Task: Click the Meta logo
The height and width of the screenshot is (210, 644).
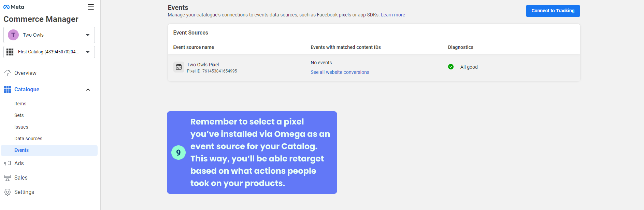Action: coord(14,7)
